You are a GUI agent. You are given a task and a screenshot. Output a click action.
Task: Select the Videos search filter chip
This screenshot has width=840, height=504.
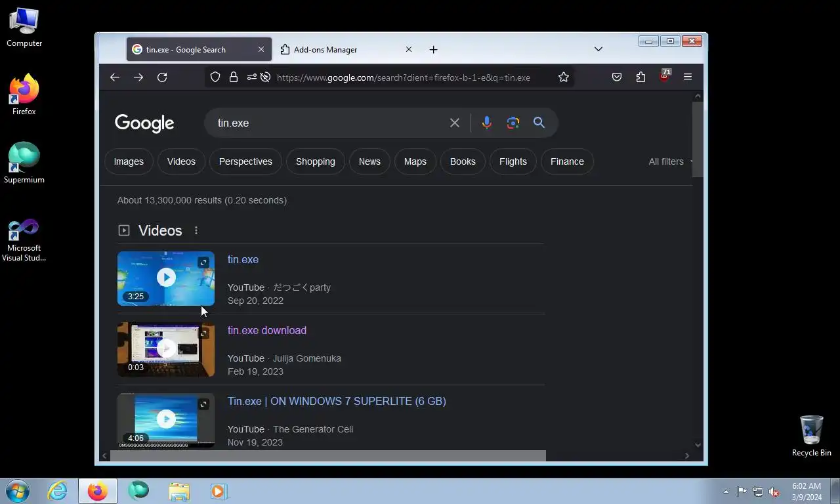tap(181, 161)
